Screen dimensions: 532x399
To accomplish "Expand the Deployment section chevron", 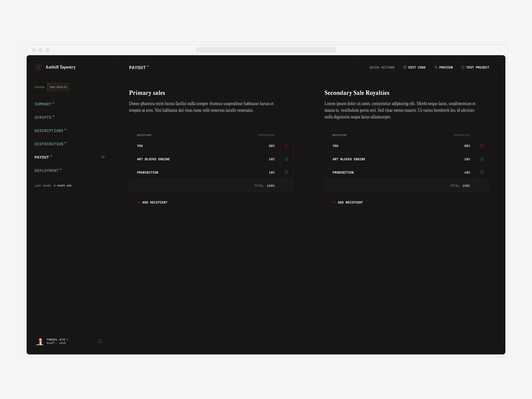I will [x=103, y=170].
